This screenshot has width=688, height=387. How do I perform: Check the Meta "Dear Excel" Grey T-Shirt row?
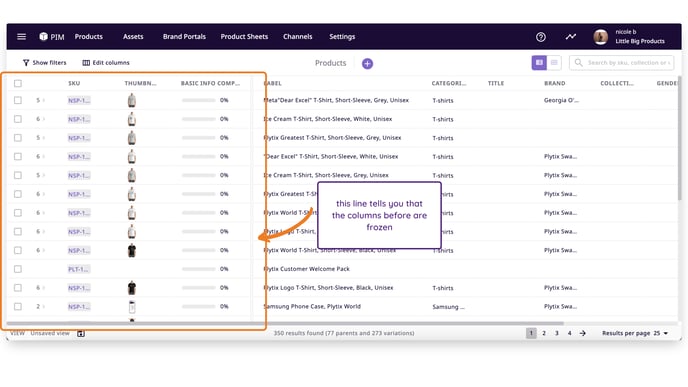(x=18, y=100)
